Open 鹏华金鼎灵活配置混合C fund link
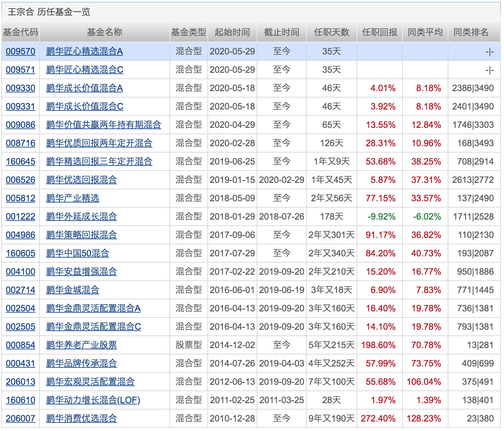Image resolution: width=504 pixels, height=431 pixels. 94,327
